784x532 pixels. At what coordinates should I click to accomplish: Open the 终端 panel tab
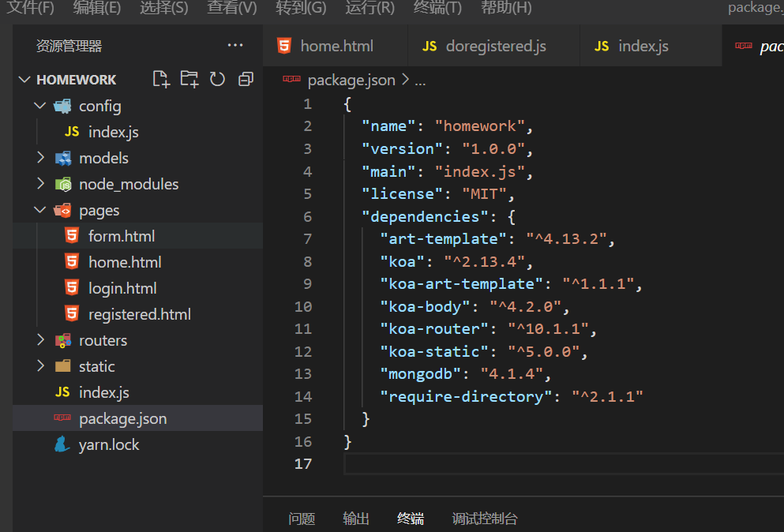coord(411,519)
